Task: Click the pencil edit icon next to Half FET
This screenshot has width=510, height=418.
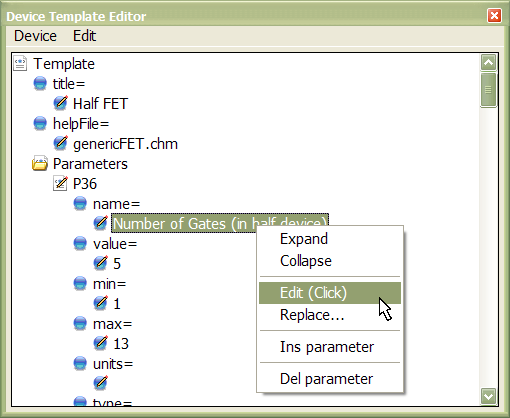Action: click(60, 103)
